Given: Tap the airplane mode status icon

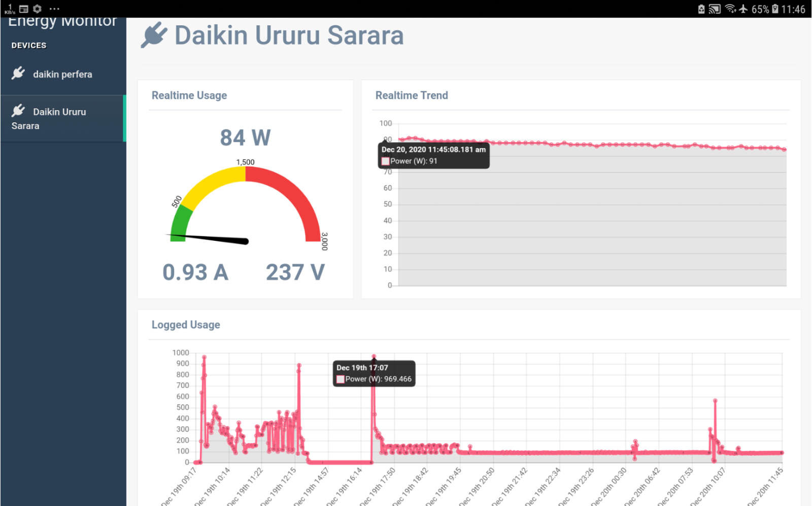Looking at the screenshot, I should coord(743,9).
